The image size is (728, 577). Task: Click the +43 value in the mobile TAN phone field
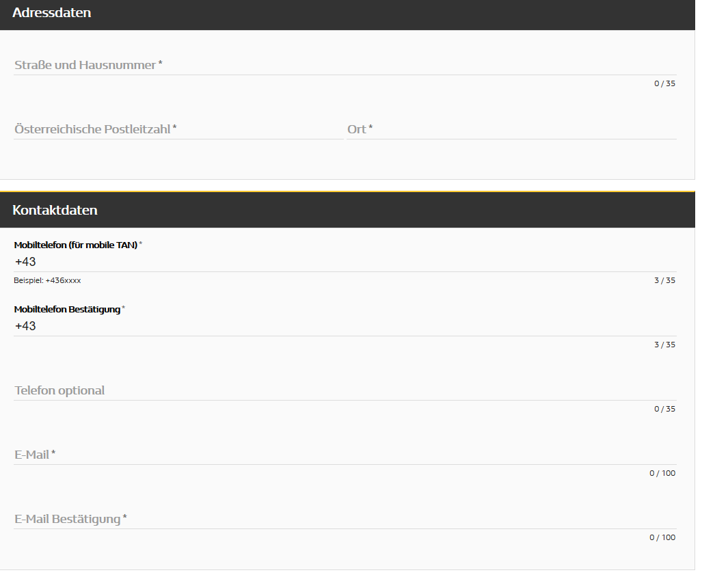tap(25, 262)
